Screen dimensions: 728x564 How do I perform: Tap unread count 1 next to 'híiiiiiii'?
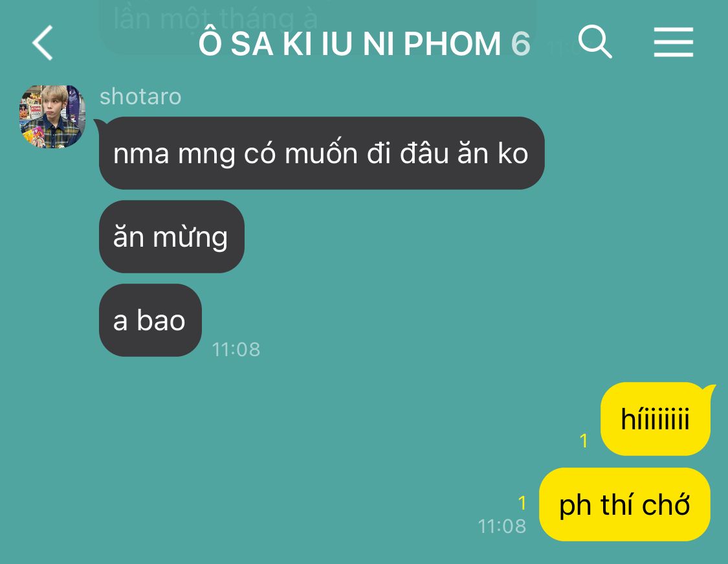point(584,440)
